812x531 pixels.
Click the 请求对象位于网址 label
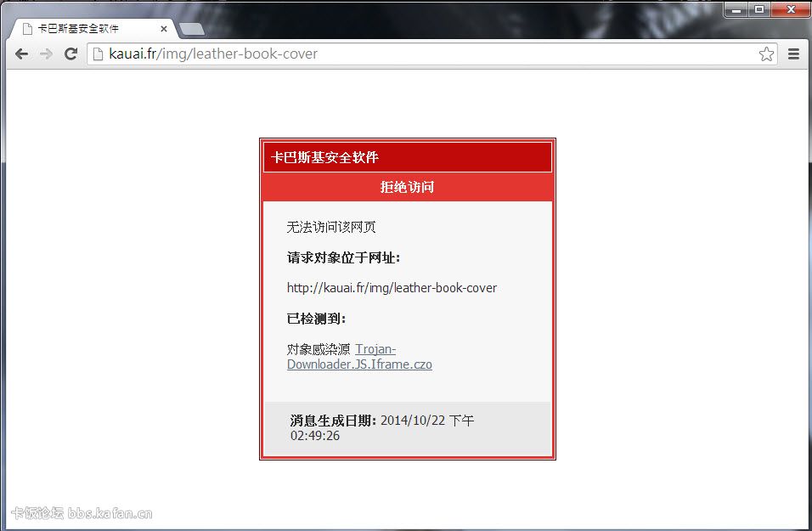(343, 257)
